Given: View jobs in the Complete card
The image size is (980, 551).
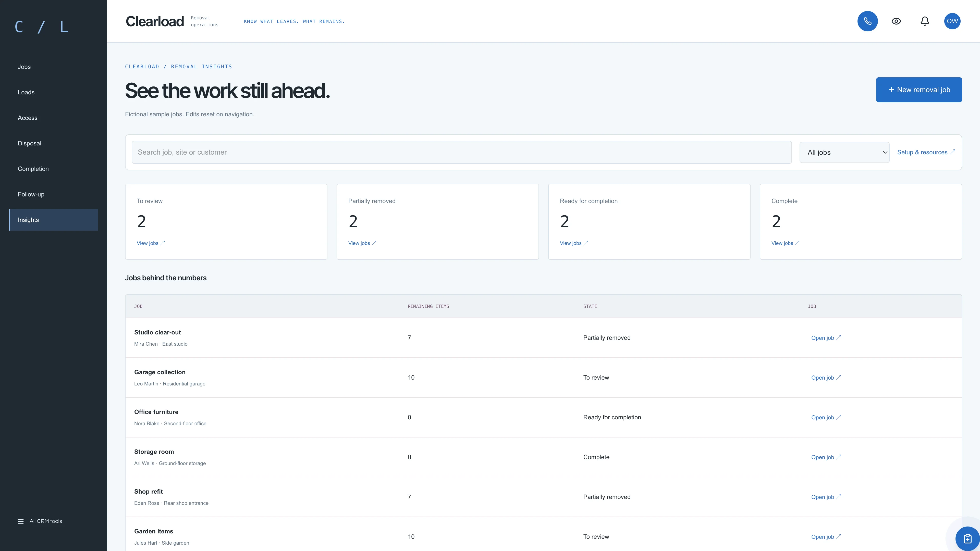Looking at the screenshot, I should (x=785, y=243).
